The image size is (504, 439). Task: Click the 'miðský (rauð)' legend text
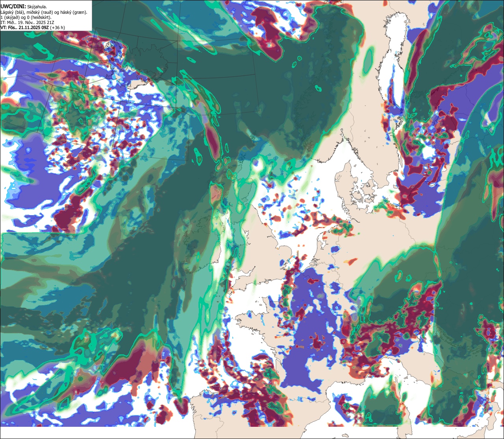pos(40,13)
